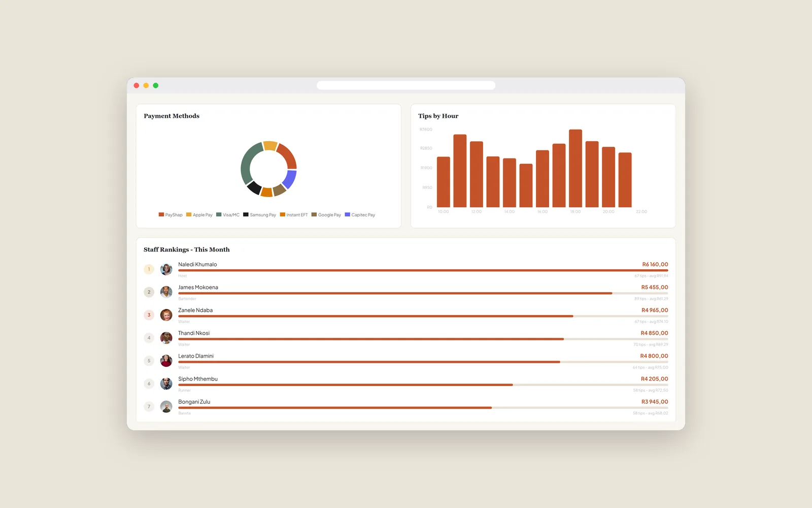The image size is (812, 508).
Task: Click the Tips by Hour bar at 10:00
Action: [444, 182]
